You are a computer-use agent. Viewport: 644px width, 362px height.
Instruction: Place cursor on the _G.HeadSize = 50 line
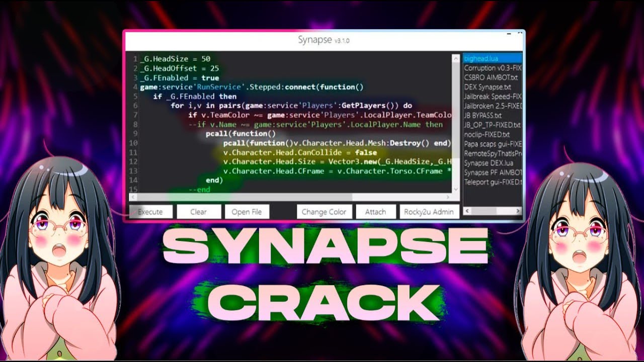point(175,59)
